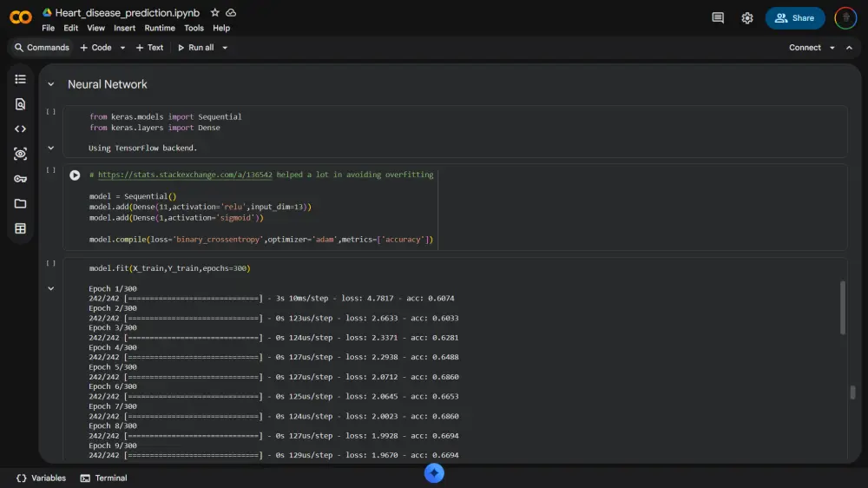Follow the stats.stackexchange link
Screen dimensions: 868x488
coord(185,175)
